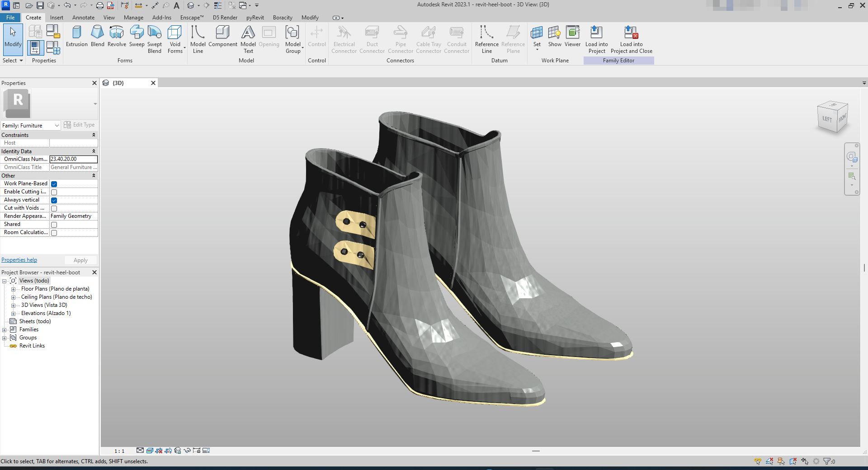
Task: Open the Insert ribbon tab
Action: (x=57, y=18)
